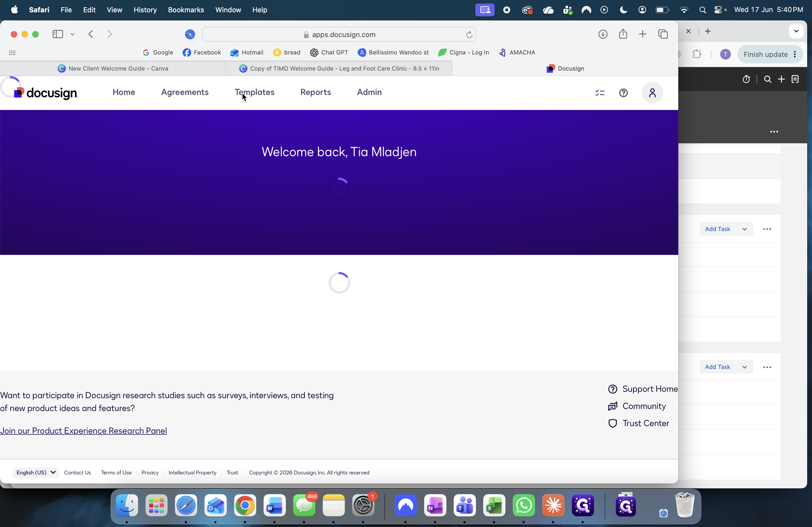Click plus icon in background app toolbar
The height and width of the screenshot is (527, 812).
pos(781,79)
